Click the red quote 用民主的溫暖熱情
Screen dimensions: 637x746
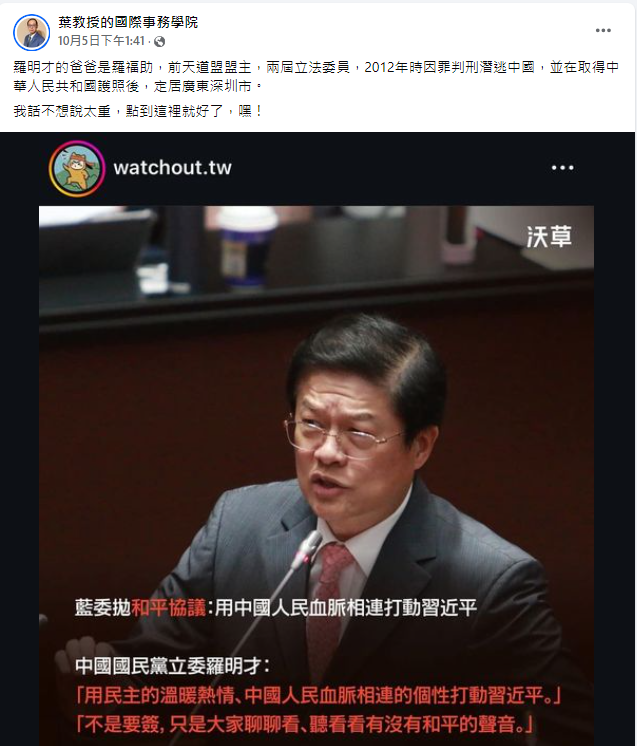(x=319, y=696)
